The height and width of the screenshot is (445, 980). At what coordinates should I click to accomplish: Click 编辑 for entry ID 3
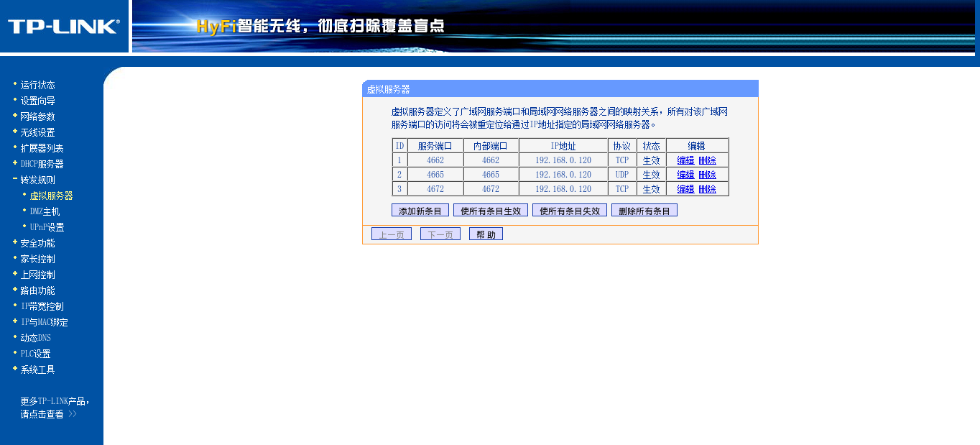[685, 189]
